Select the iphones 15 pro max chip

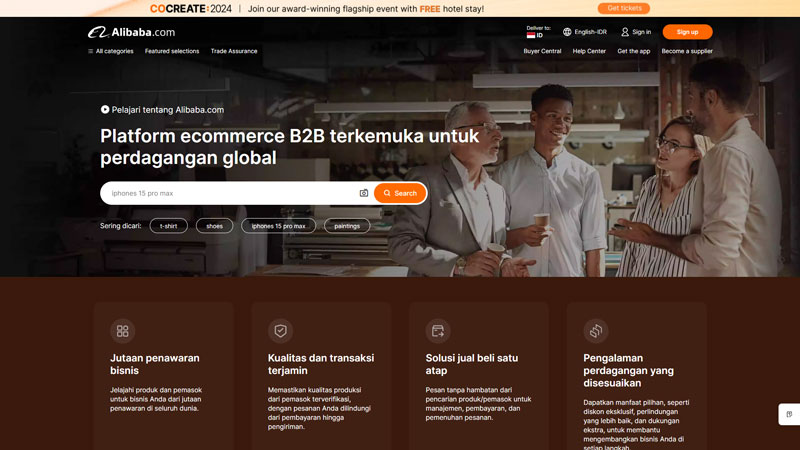click(x=278, y=226)
